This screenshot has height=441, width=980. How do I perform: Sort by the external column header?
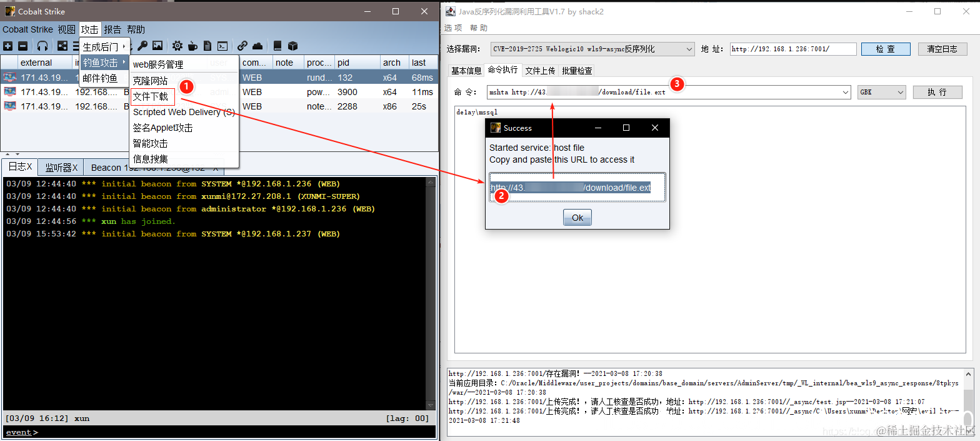point(44,63)
